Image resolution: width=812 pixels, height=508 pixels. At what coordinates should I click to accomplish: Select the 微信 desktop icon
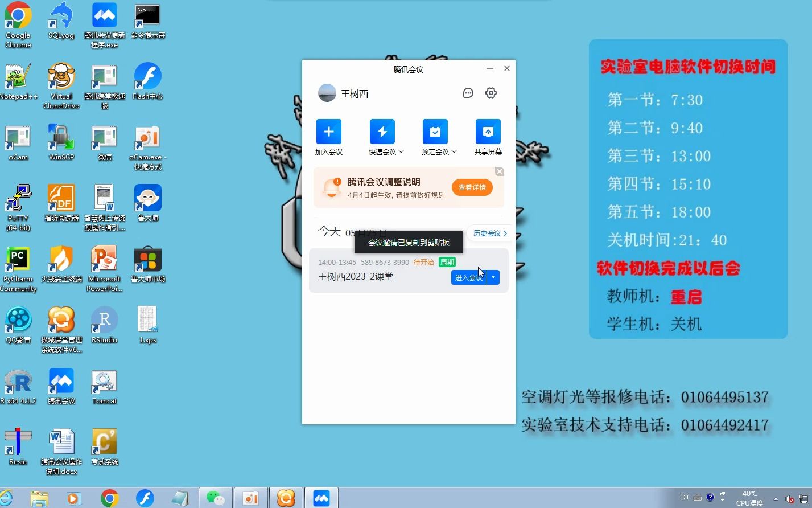coord(105,142)
